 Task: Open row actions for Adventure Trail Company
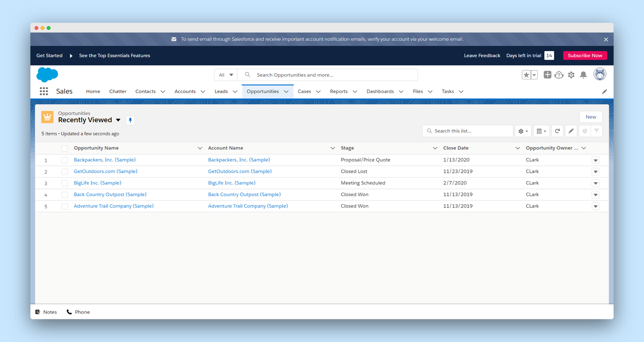(x=596, y=206)
